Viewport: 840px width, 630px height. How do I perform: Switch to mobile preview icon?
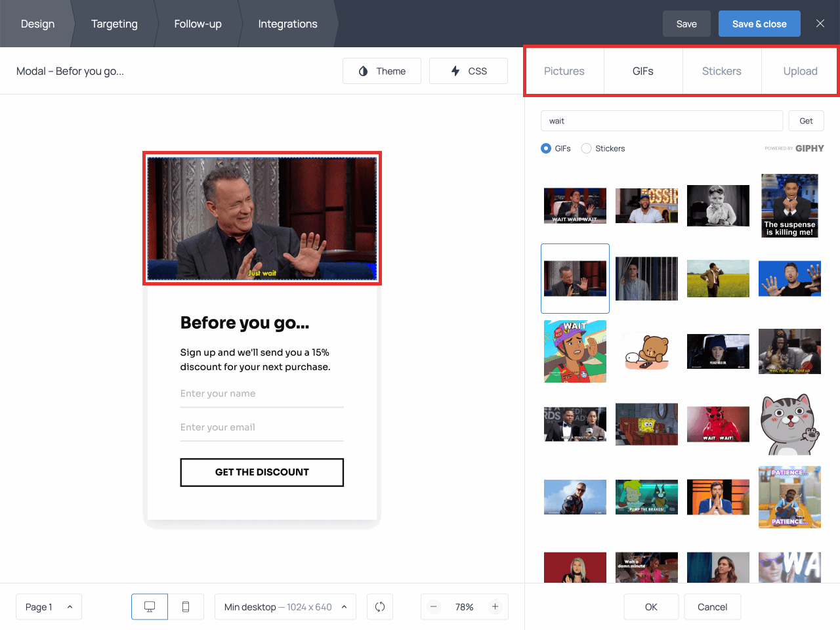186,607
